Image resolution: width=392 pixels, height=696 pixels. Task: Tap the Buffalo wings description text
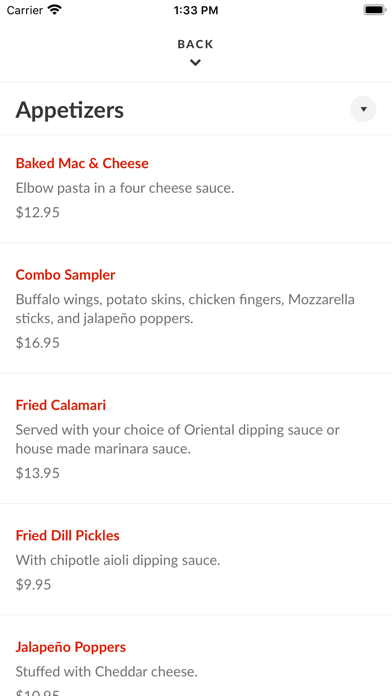coord(185,309)
